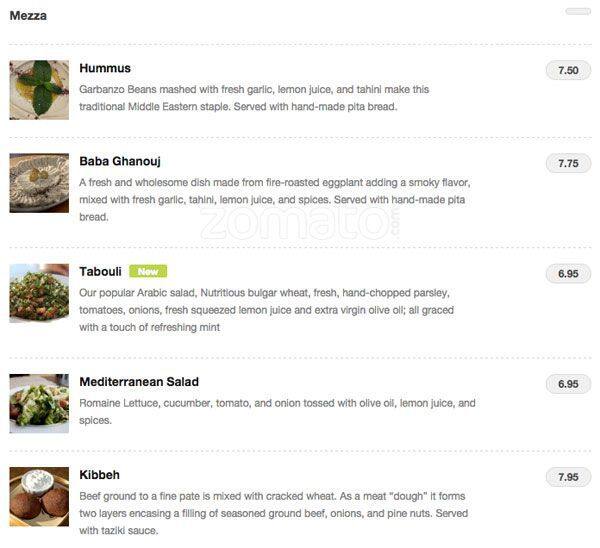Open the Tabouli menu item title

coord(101,271)
